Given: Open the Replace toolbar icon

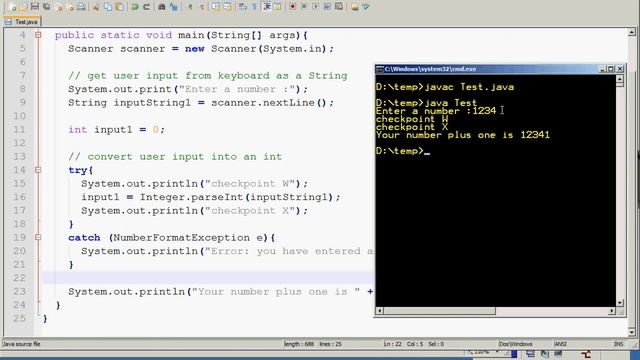Looking at the screenshot, I should tap(173, 7).
